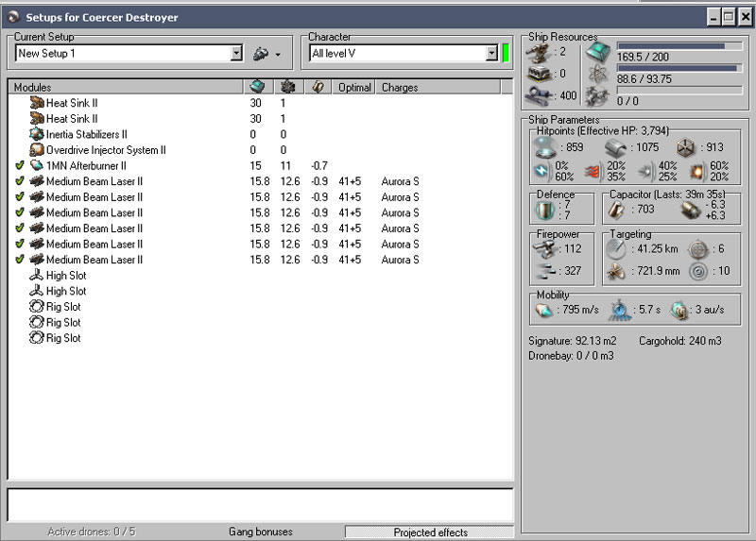Click the EM resistance icon
Image resolution: width=756 pixels, height=541 pixels.
[541, 171]
